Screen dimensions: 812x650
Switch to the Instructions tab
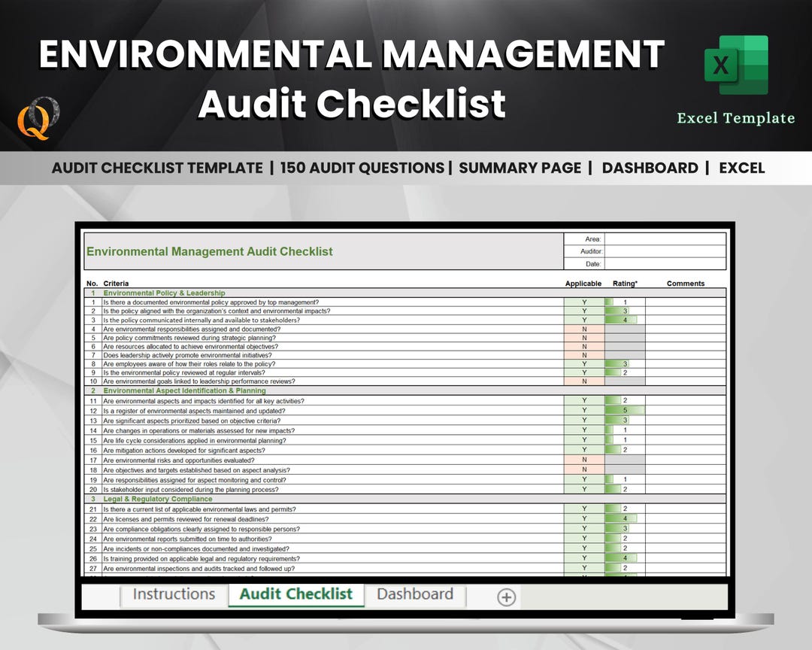tap(173, 595)
